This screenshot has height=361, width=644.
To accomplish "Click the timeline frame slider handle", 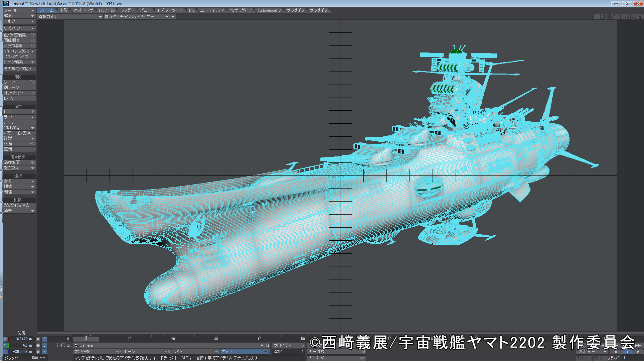I will tap(86, 339).
